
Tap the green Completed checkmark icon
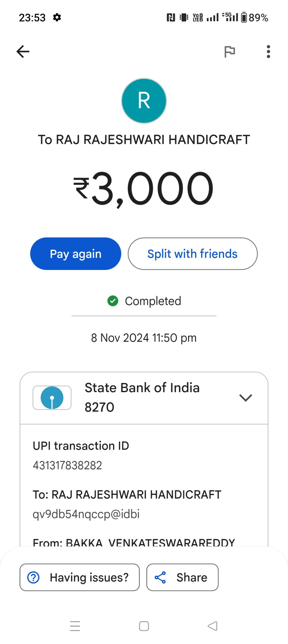(x=113, y=301)
